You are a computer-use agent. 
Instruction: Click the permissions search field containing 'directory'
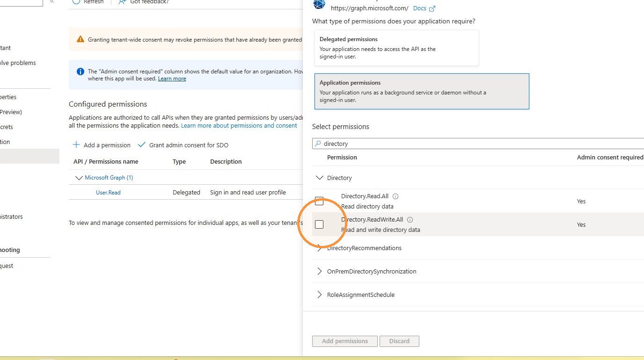pos(478,144)
